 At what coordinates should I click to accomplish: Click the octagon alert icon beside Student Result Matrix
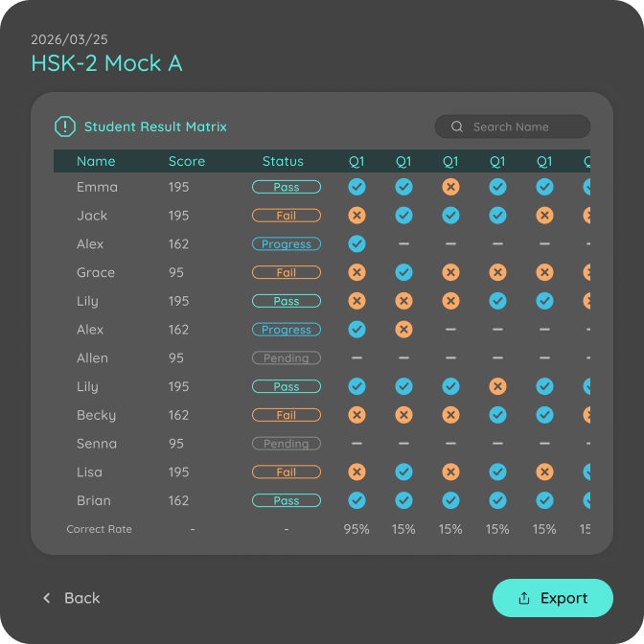(65, 126)
